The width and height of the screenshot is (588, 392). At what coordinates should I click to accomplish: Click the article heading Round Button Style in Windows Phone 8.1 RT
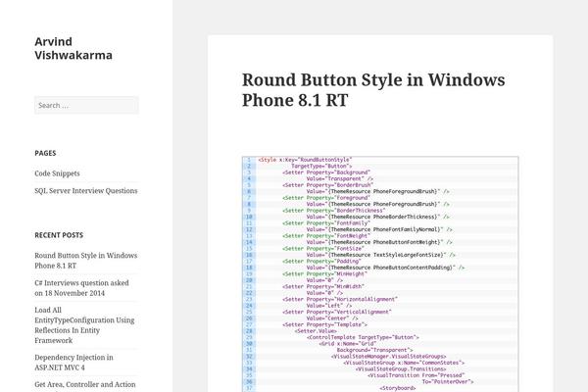click(373, 90)
